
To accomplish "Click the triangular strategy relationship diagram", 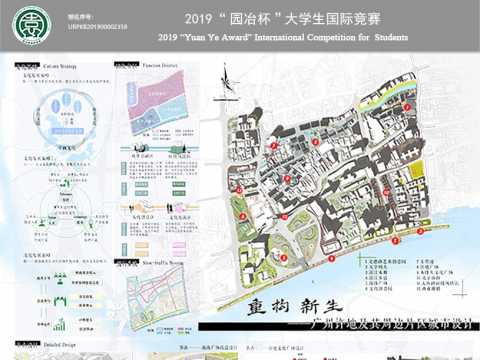I will point(67,206).
